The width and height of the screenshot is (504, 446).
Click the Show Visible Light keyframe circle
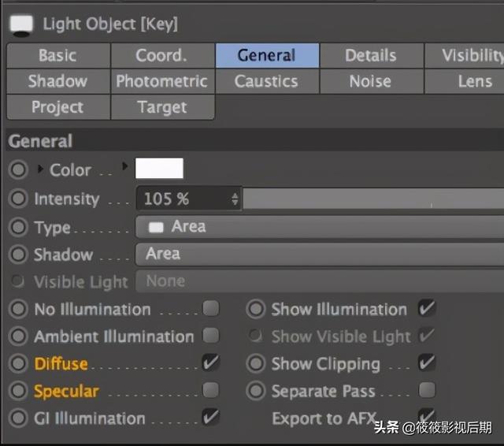click(256, 336)
